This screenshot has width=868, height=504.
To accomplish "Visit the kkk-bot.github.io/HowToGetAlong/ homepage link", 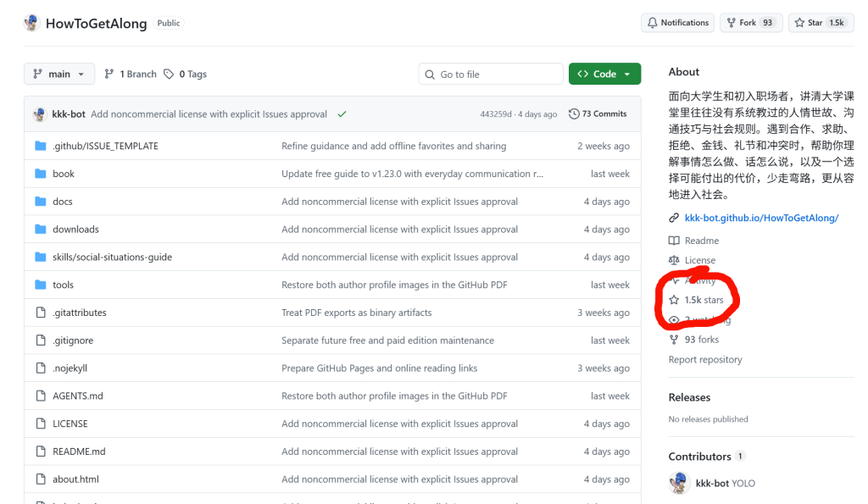I will [x=761, y=218].
